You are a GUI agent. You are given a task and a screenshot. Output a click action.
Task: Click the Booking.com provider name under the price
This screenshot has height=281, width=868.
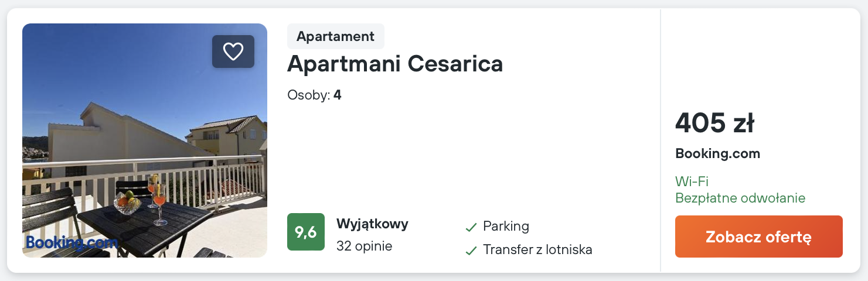tap(717, 154)
